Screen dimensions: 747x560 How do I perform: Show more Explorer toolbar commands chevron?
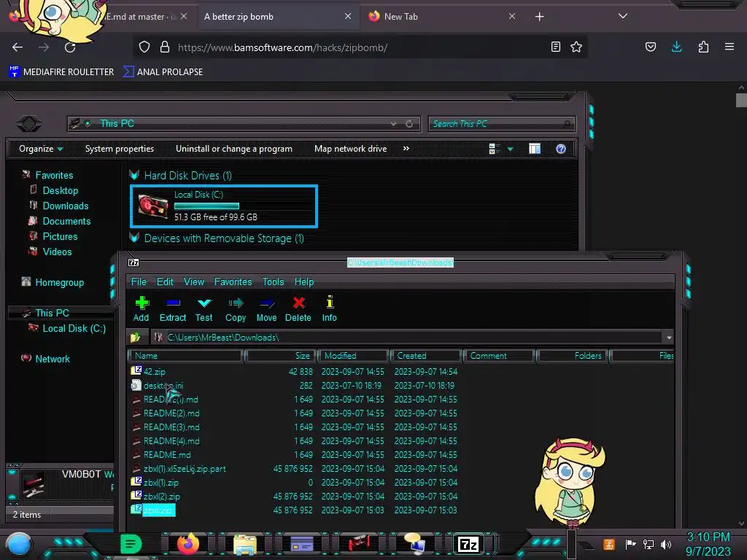(406, 149)
